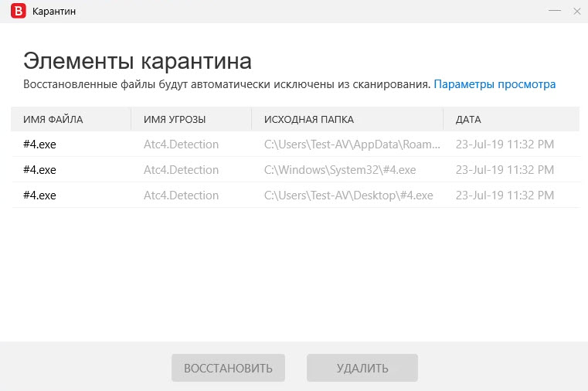Click the date cell of the AppData entry
Viewport: 588px width, 391px height.
505,144
